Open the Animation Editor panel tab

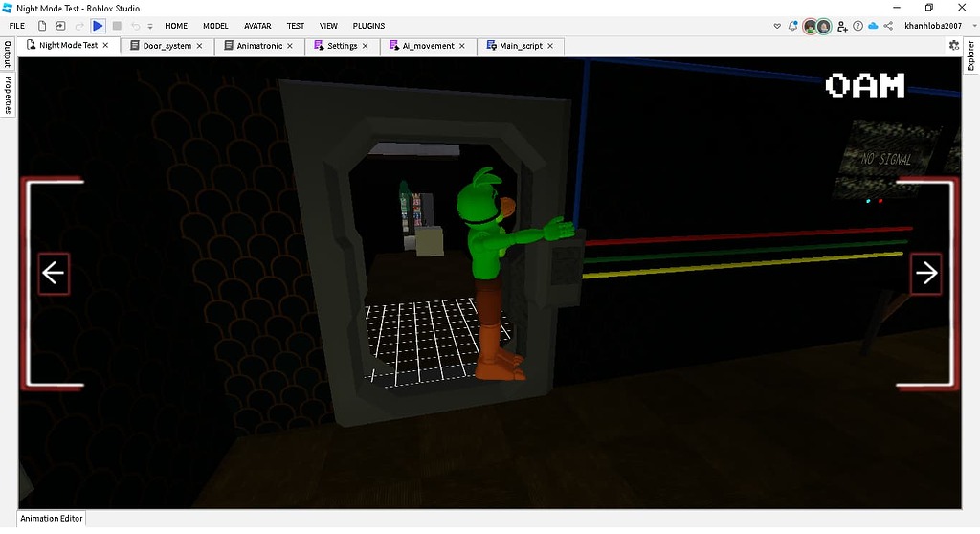[x=52, y=519]
